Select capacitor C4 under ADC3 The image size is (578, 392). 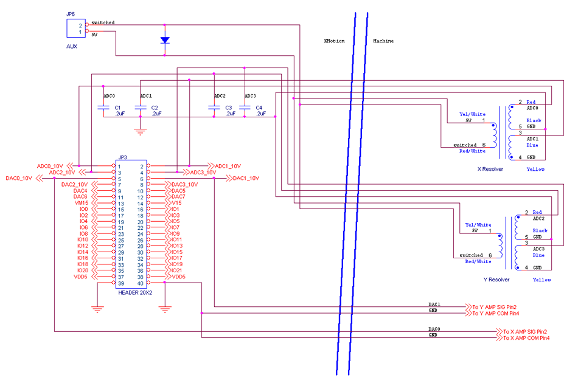pos(245,108)
